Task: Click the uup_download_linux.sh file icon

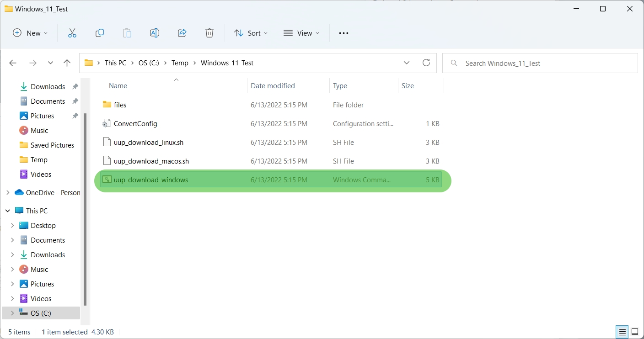Action: (107, 142)
